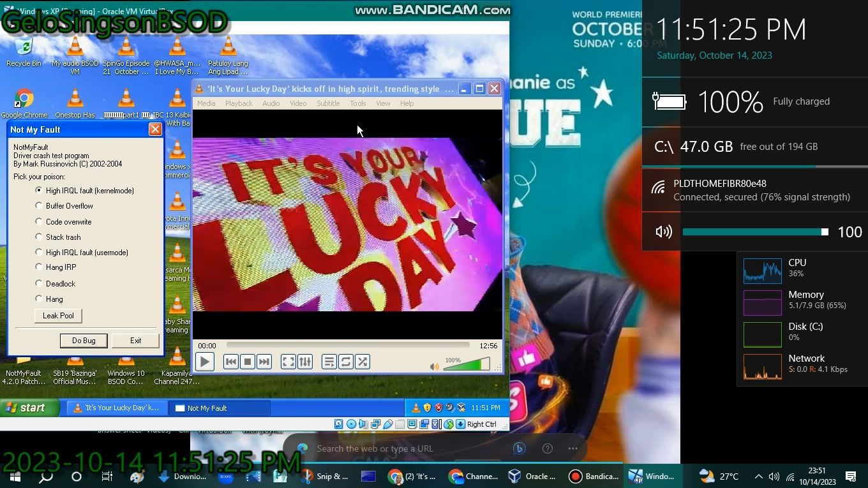Click VirtualBox Right Ctrl host key indicator
This screenshot has height=488, width=868.
[x=481, y=424]
